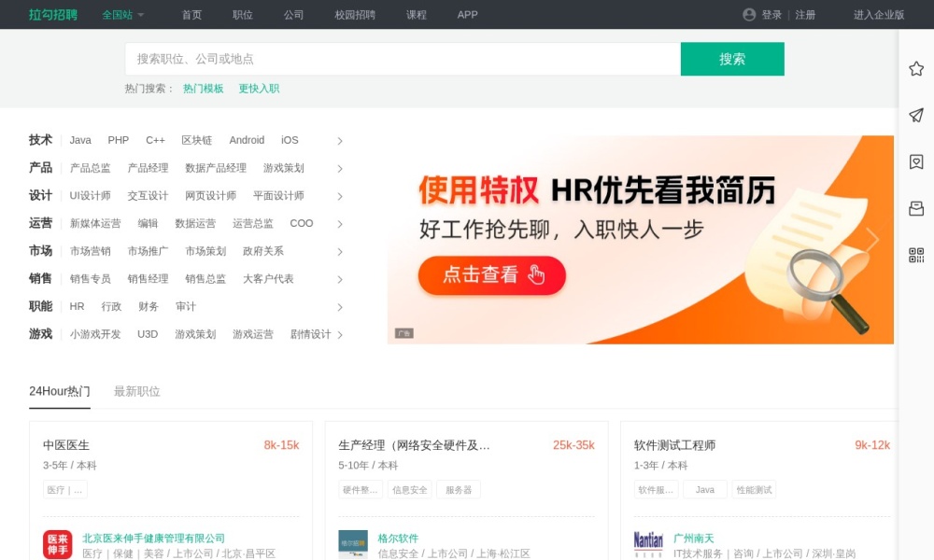Open the 中医医生 job posting
The width and height of the screenshot is (934, 560).
point(66,445)
